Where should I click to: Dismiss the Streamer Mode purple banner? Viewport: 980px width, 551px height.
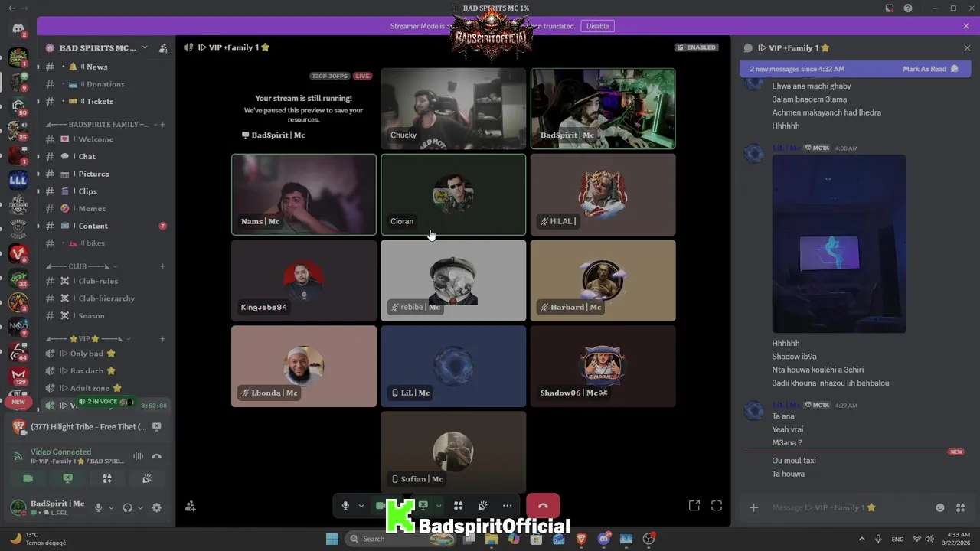pyautogui.click(x=966, y=26)
